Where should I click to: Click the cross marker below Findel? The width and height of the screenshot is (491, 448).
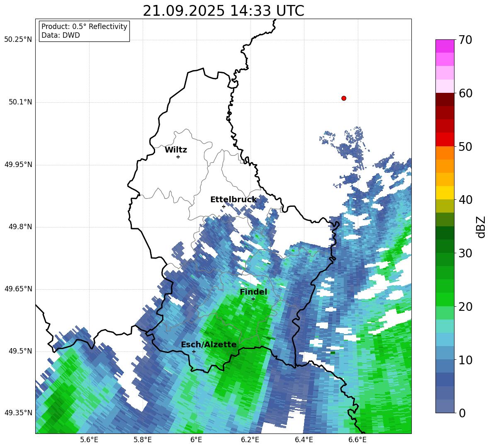[253, 299]
